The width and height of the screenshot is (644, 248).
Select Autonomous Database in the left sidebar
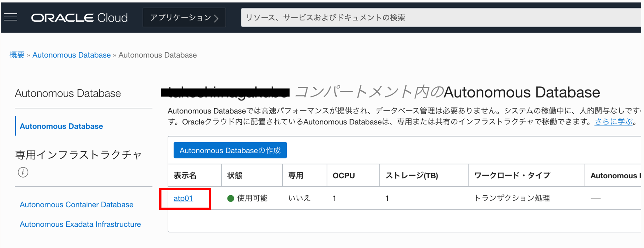[61, 126]
